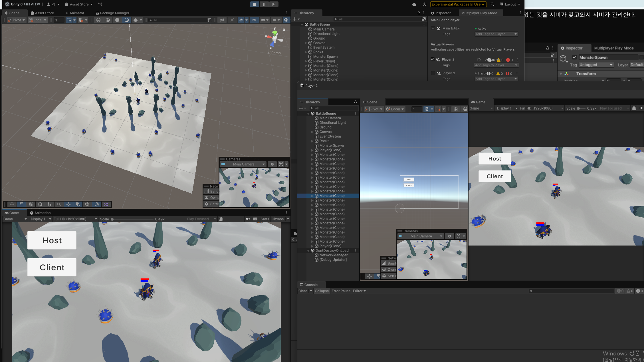Open Undo History clock icon

(x=424, y=4)
